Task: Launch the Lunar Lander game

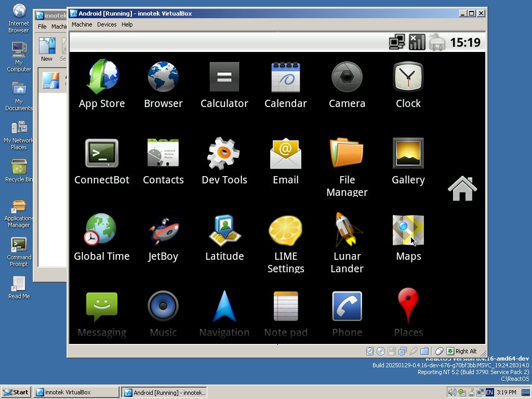Action: click(x=347, y=243)
